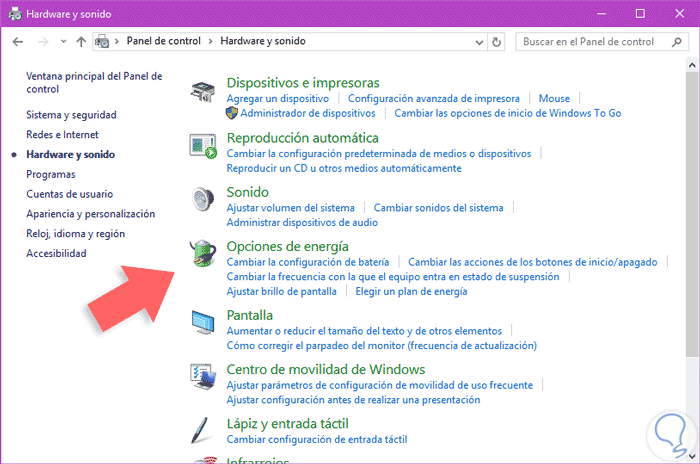The image size is (700, 464).
Task: Select Hardware y sonido breadcrumb
Action: pos(262,41)
